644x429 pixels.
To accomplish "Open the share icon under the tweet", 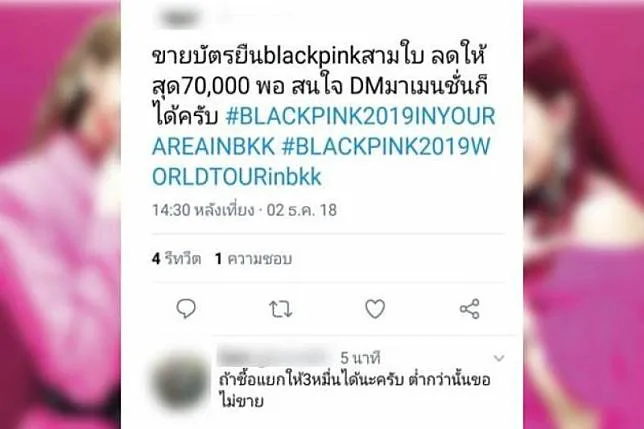I will (469, 309).
